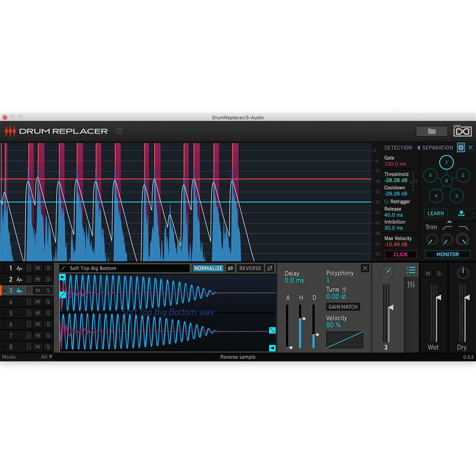Click the ear icon beside Tune
Image resolution: width=476 pixels, height=476 pixels.
[x=344, y=289]
